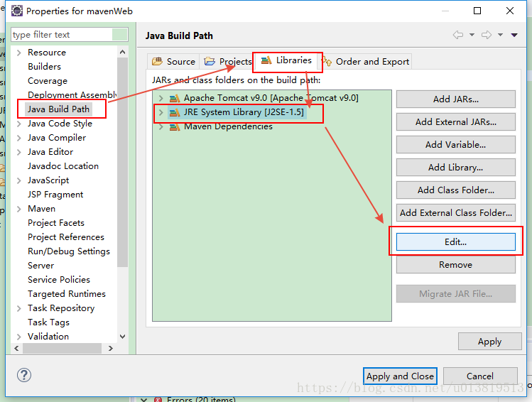Screen dimensions: 532x402
Task: Select Run/Debug Settings in the tree
Action: pos(69,251)
